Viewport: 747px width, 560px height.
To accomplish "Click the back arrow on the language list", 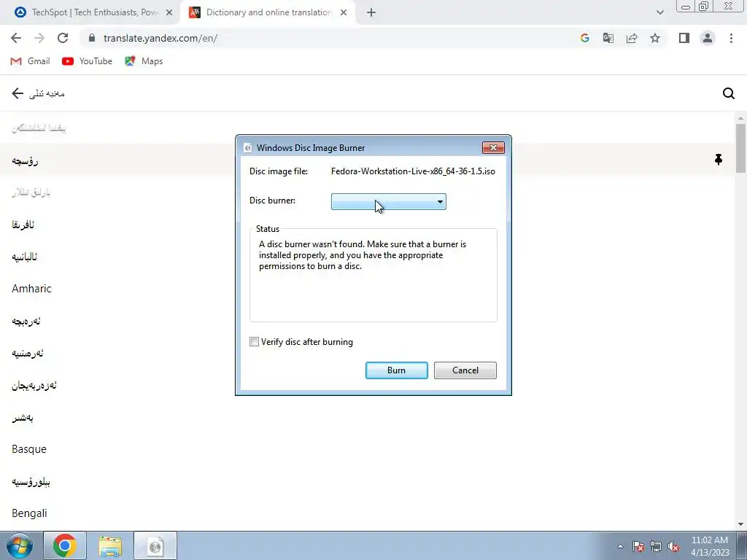I will coord(18,93).
